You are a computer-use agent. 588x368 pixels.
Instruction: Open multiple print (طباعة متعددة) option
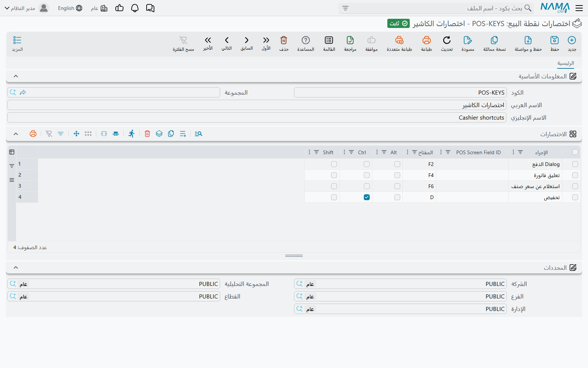click(x=399, y=40)
